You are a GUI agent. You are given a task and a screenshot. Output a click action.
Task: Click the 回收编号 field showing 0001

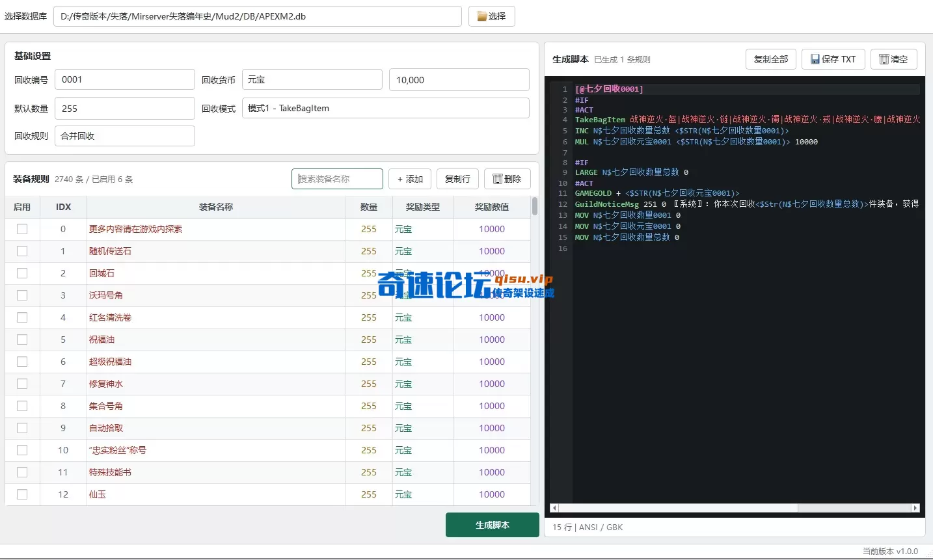[x=125, y=79]
